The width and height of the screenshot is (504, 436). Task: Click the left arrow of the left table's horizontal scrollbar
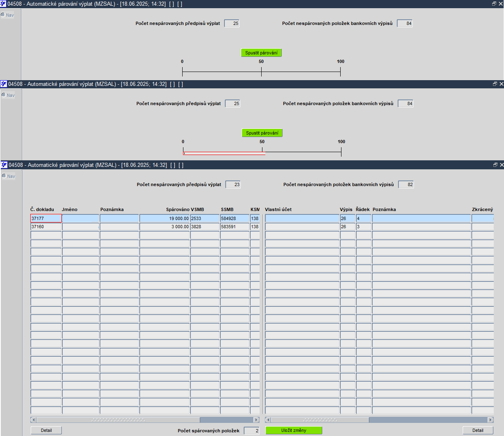coord(34,420)
